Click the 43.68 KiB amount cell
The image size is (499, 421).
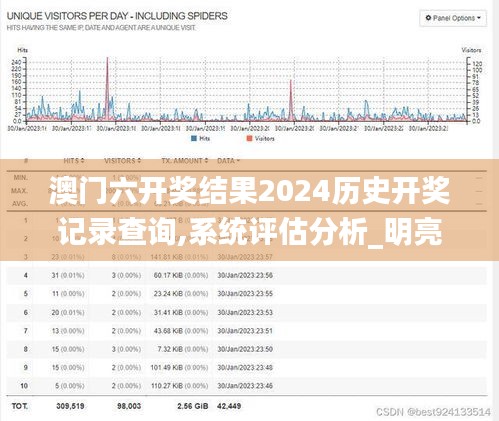(x=181, y=331)
